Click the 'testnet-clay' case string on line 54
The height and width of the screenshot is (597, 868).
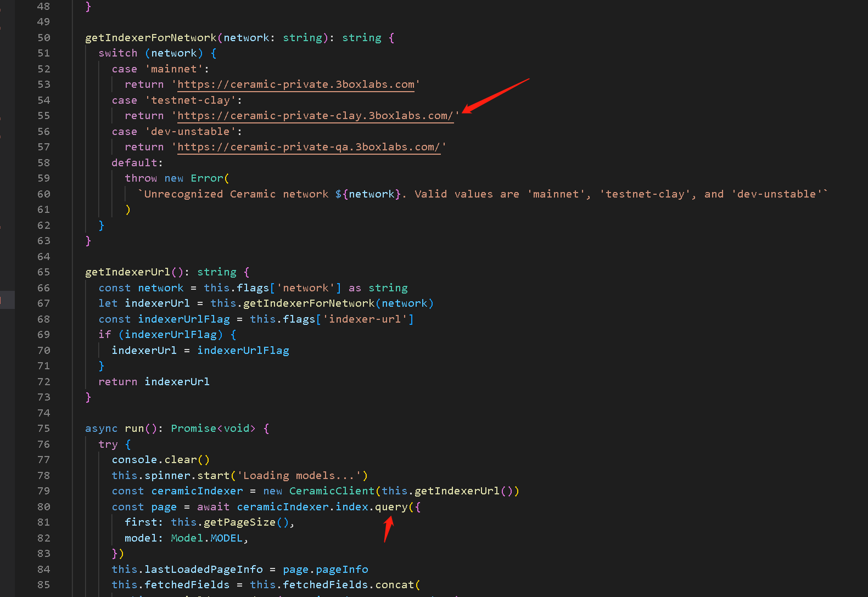point(191,100)
